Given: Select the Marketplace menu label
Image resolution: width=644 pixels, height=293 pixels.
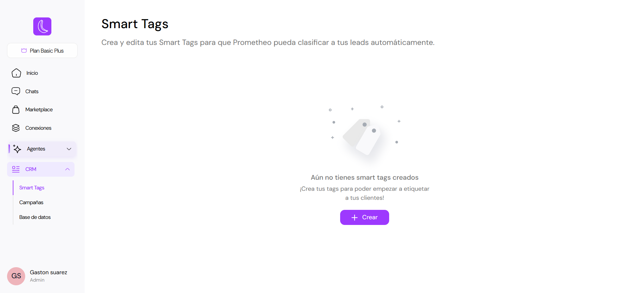Looking at the screenshot, I should 39,110.
